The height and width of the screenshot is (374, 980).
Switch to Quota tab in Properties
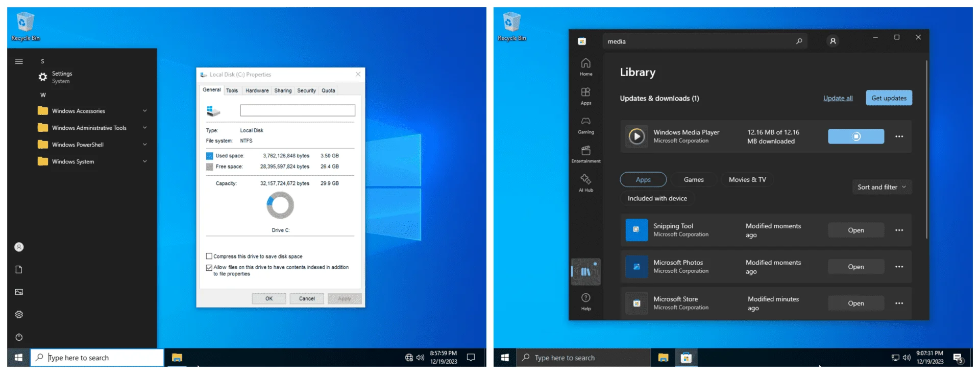click(x=328, y=90)
